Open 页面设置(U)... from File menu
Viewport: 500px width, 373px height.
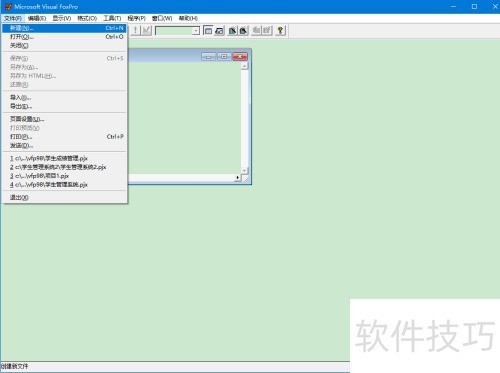click(64, 119)
